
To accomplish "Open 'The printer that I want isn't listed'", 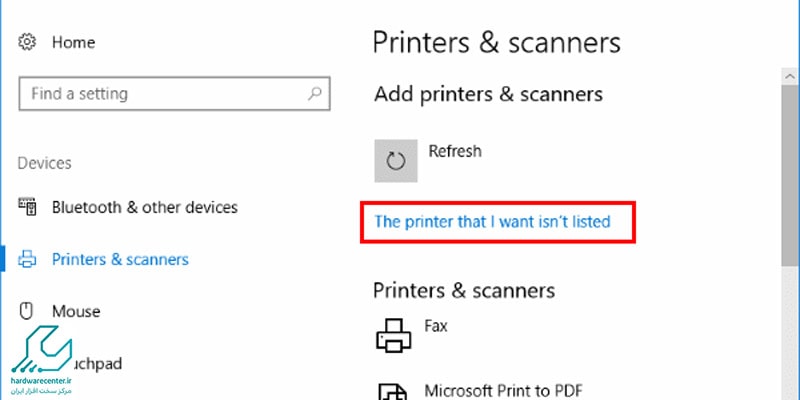I will pyautogui.click(x=492, y=221).
